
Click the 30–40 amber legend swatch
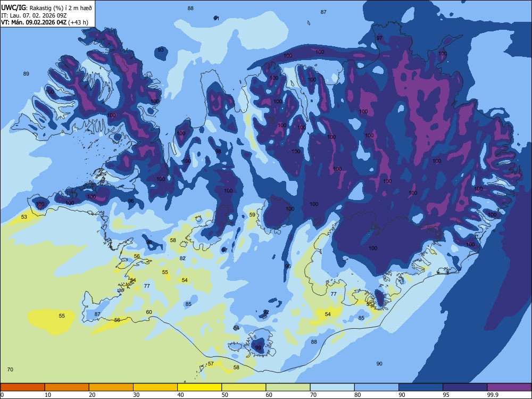155,387
